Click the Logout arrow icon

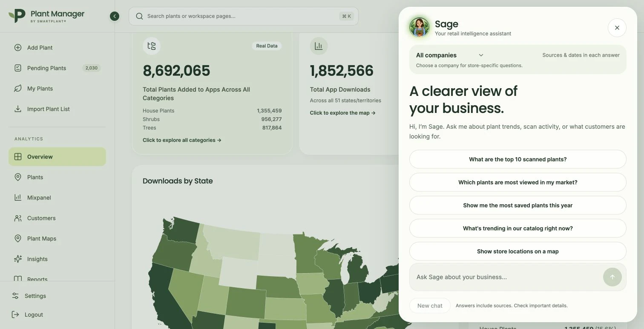pyautogui.click(x=15, y=315)
